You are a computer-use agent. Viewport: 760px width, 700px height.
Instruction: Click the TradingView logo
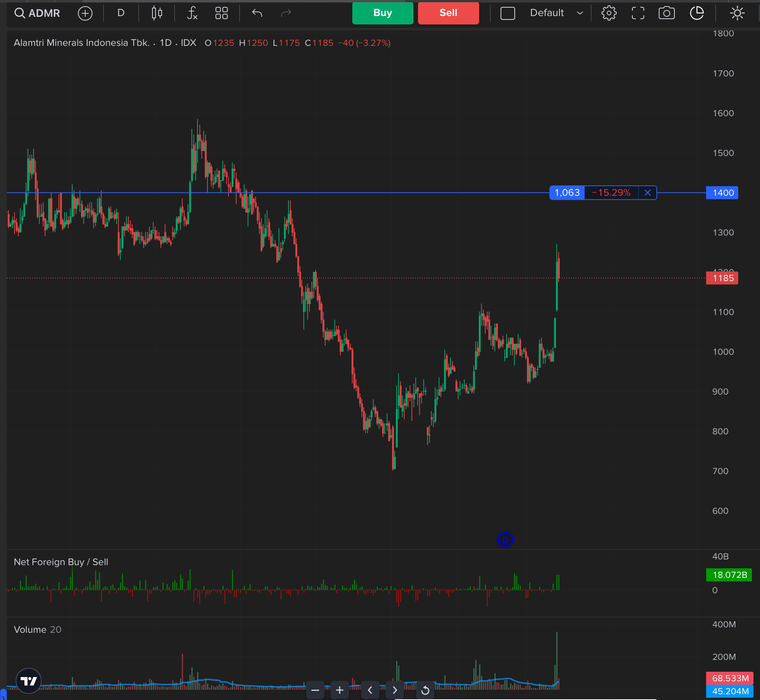[x=29, y=681]
